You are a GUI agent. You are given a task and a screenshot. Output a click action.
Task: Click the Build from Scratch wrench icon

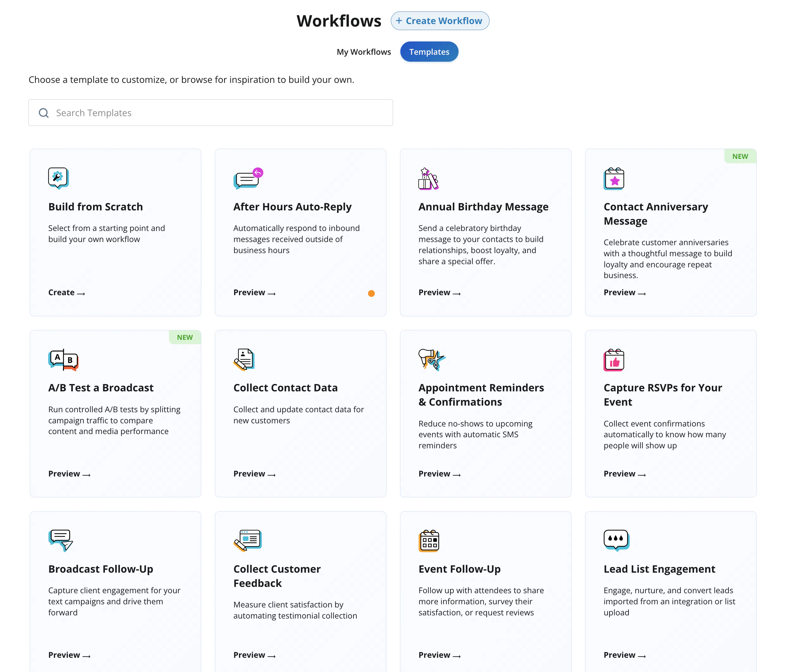coord(59,178)
